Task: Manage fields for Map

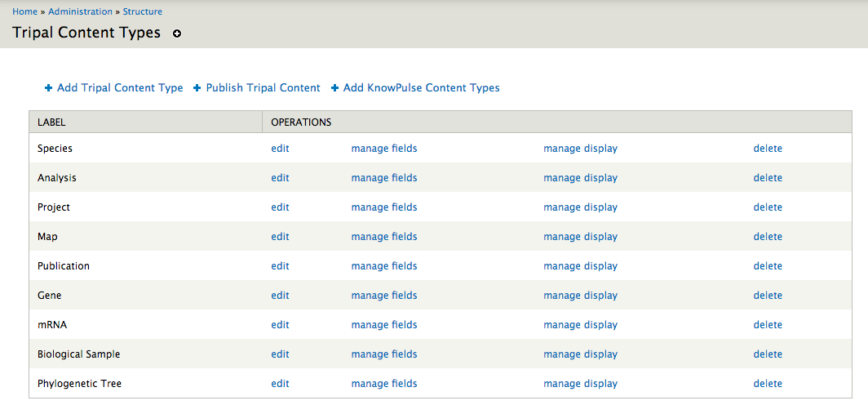Action: (384, 237)
